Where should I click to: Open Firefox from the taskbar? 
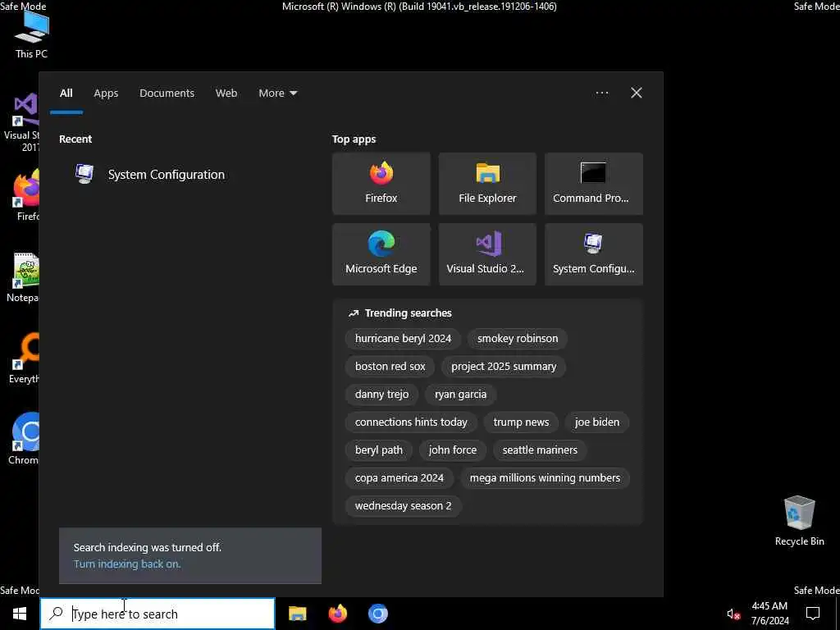[337, 614]
